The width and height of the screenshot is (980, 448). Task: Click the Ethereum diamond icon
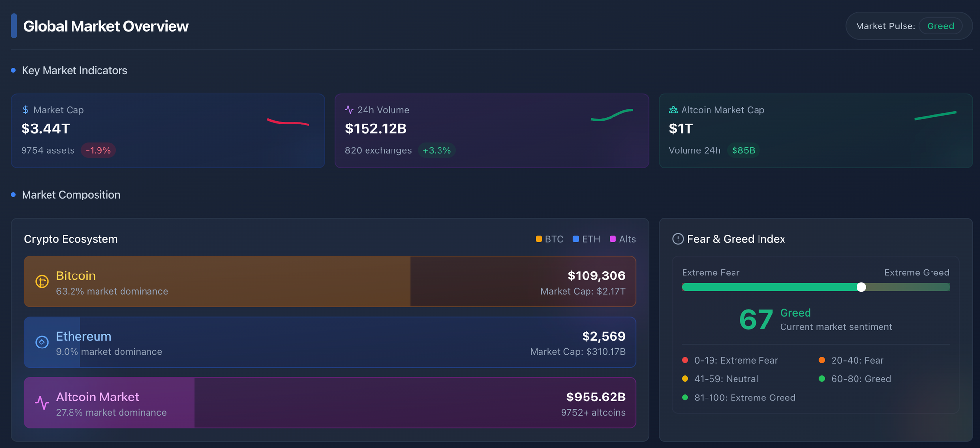(x=42, y=342)
